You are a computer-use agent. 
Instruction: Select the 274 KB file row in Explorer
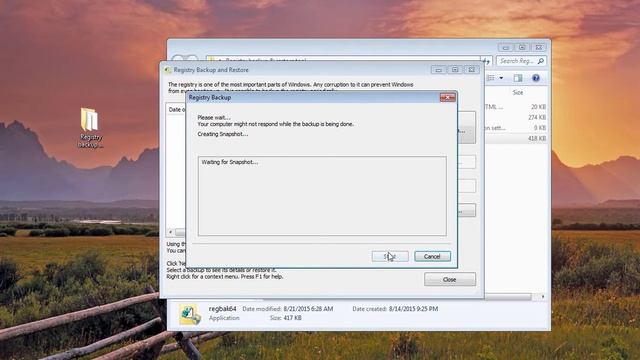(516, 118)
